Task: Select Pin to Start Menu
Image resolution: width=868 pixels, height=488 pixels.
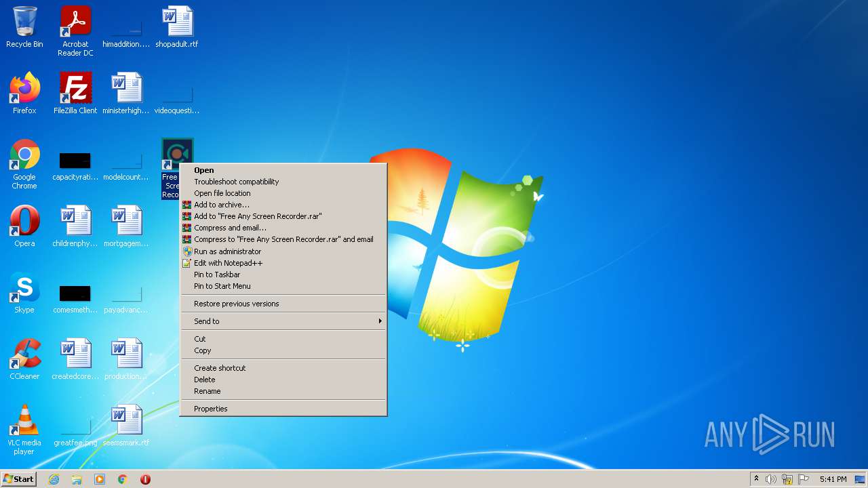Action: coord(283,286)
